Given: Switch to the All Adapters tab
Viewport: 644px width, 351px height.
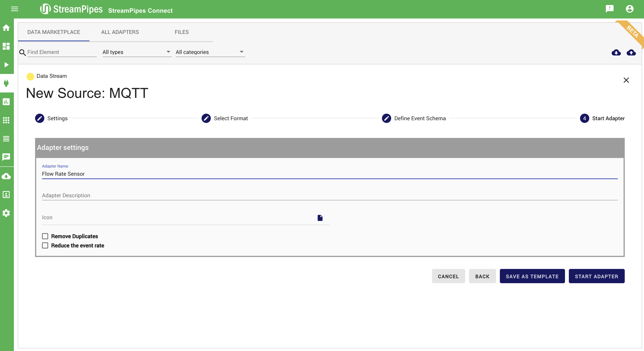Looking at the screenshot, I should 120,32.
